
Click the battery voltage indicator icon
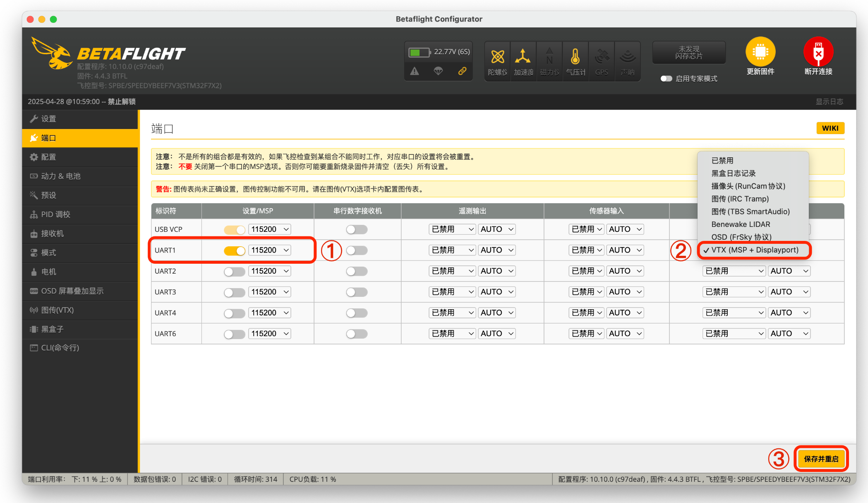419,52
